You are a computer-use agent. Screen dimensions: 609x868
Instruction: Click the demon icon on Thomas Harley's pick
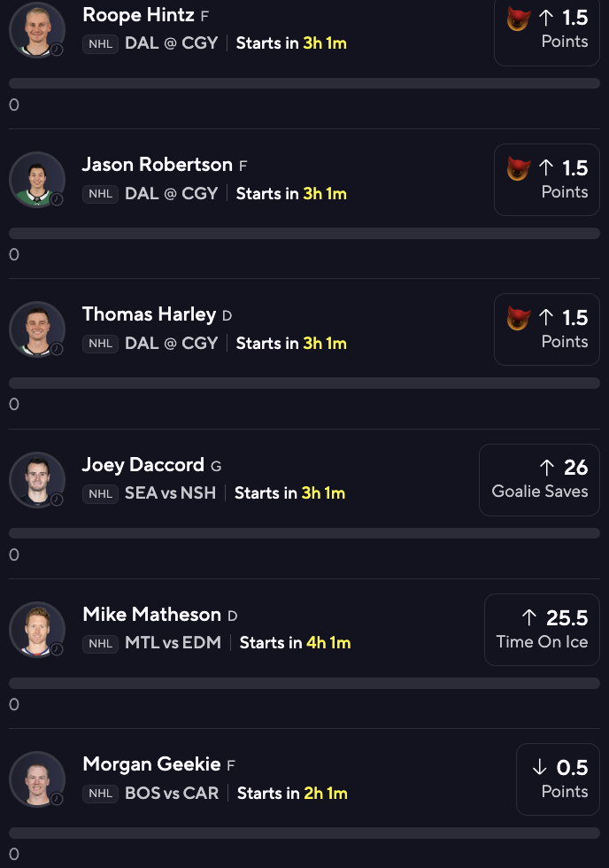point(519,318)
